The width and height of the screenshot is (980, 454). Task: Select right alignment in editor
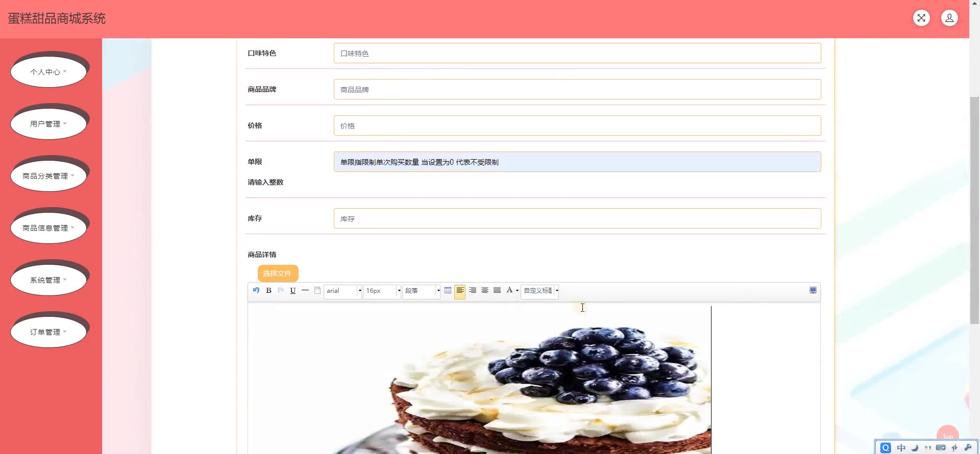[x=473, y=290]
